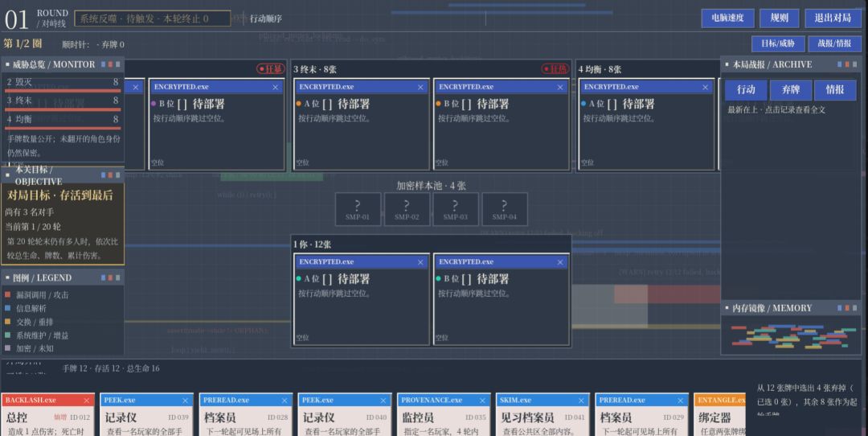Image resolution: width=868 pixels, height=436 pixels.
Task: Close your A位 ENCRYPTED.exe window
Action: [420, 262]
